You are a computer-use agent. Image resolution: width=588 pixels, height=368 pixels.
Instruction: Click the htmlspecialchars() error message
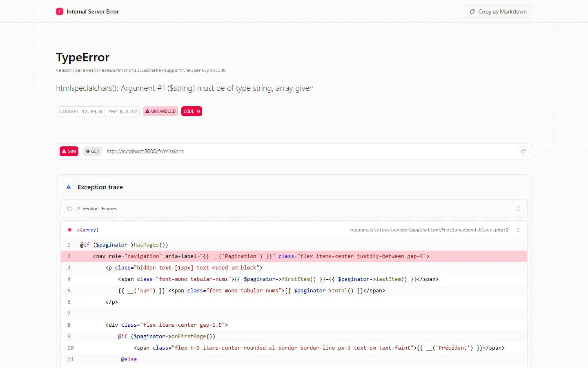coord(185,88)
